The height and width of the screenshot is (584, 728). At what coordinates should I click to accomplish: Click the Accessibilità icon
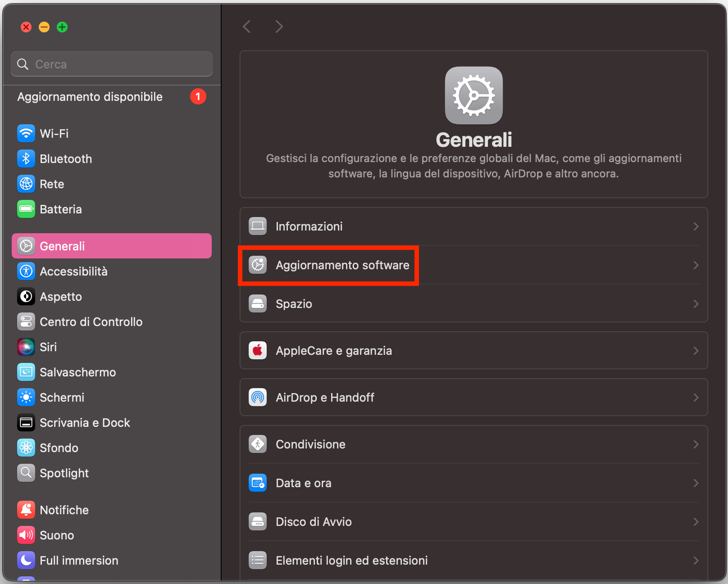click(x=26, y=271)
